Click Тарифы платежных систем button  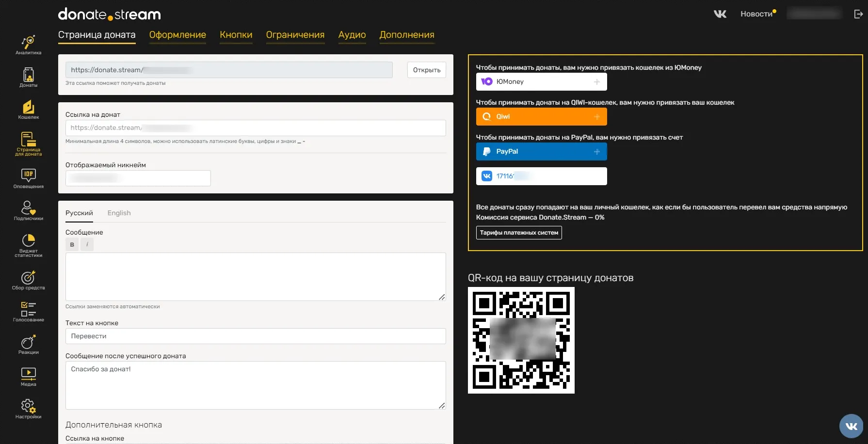[x=519, y=233]
